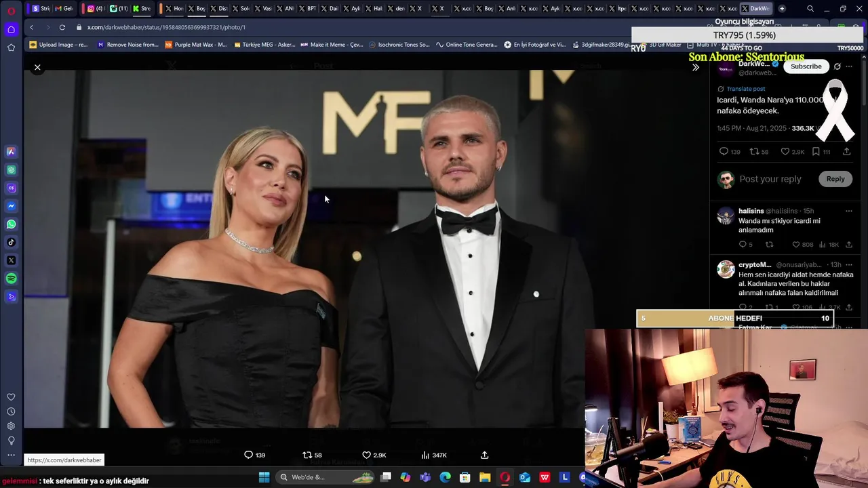This screenshot has height=488, width=868.
Task: Open Messenger in Opera sidebar
Action: pos(12,206)
